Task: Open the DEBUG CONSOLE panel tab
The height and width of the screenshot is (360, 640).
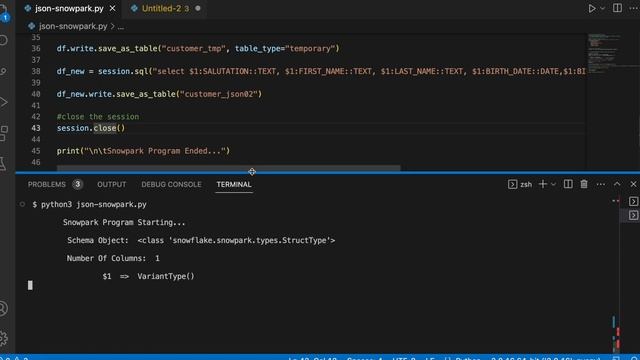Action: 171,184
